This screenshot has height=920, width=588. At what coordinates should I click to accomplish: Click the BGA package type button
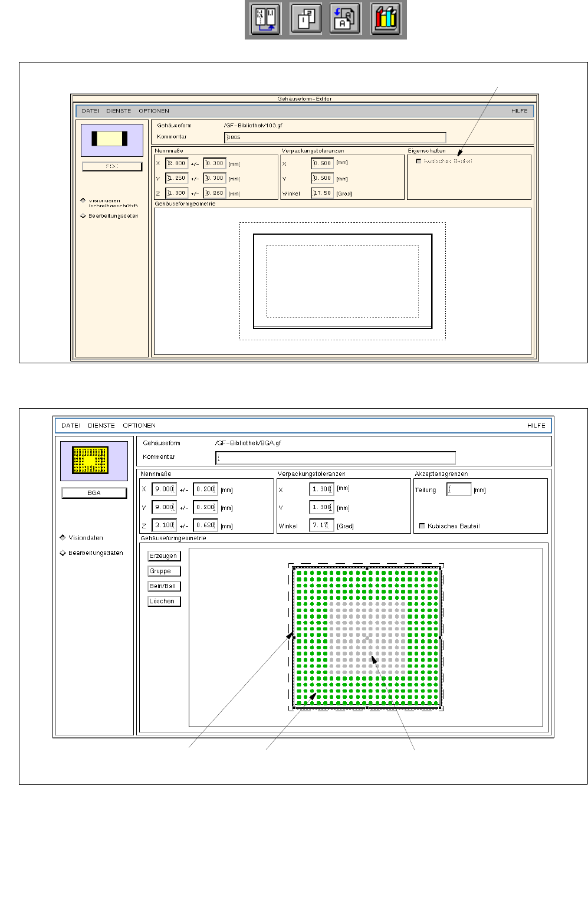pyautogui.click(x=94, y=493)
